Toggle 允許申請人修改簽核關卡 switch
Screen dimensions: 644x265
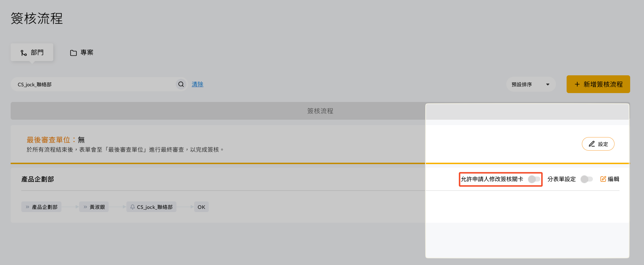point(534,179)
